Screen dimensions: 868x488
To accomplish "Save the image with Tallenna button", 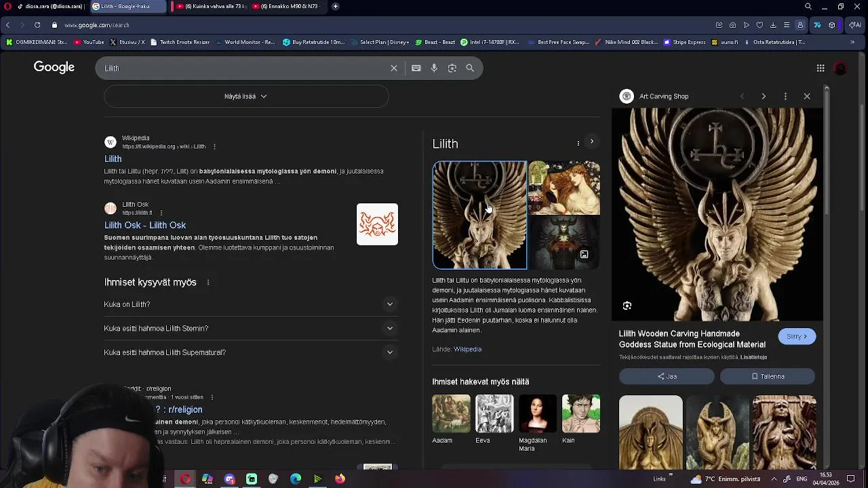I will tap(768, 376).
